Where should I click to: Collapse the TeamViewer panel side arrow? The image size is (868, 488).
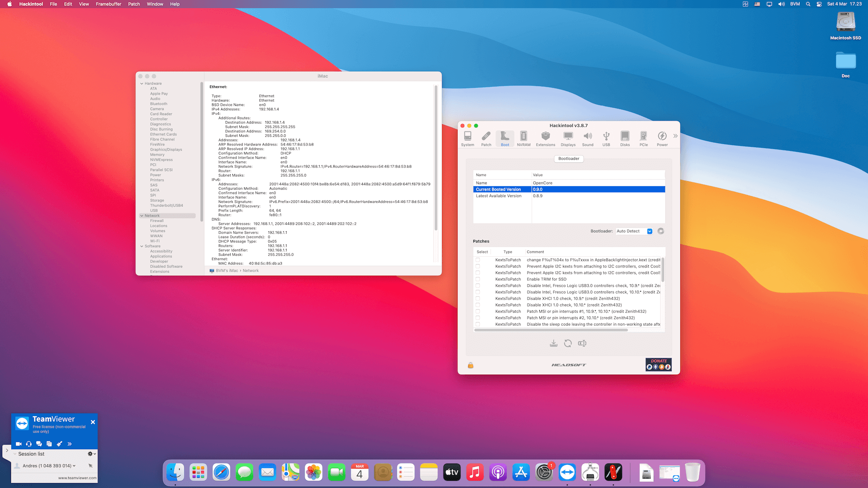tap(7, 450)
